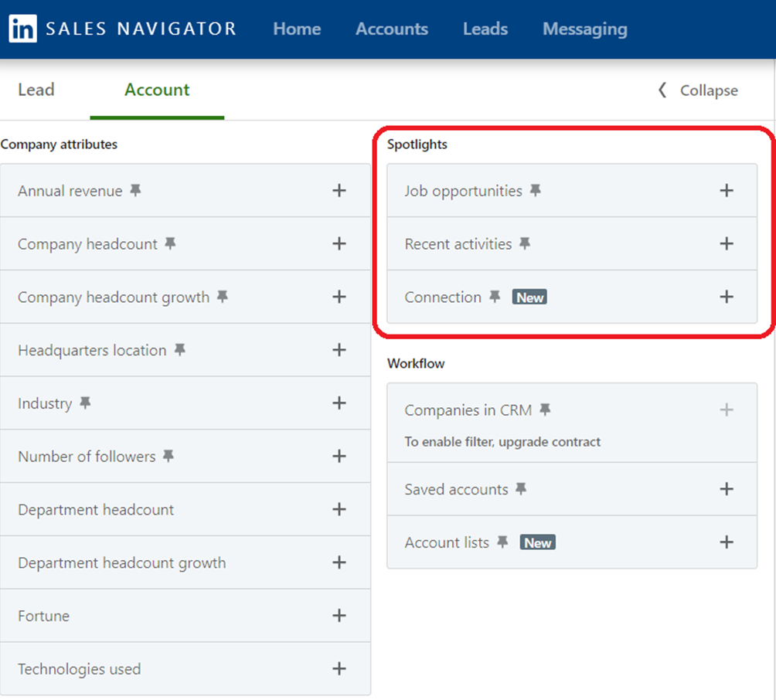Click the LinkedIn logo icon
This screenshot has width=776, height=700.
tap(22, 29)
